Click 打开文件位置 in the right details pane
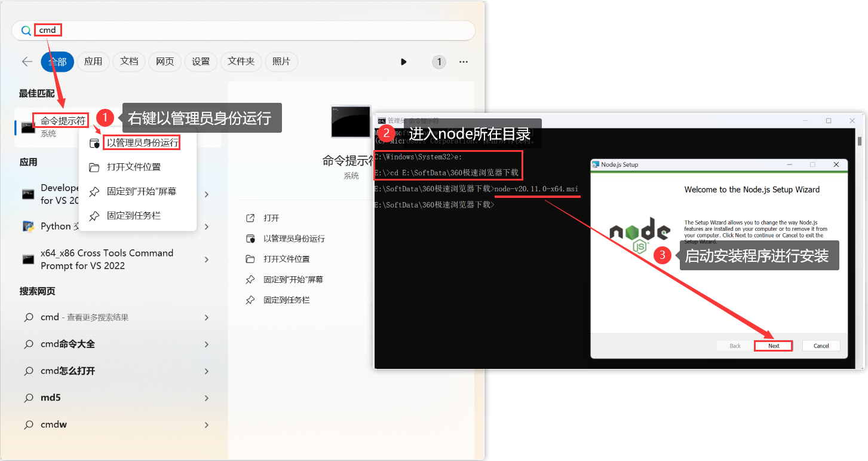This screenshot has height=461, width=868. point(286,259)
